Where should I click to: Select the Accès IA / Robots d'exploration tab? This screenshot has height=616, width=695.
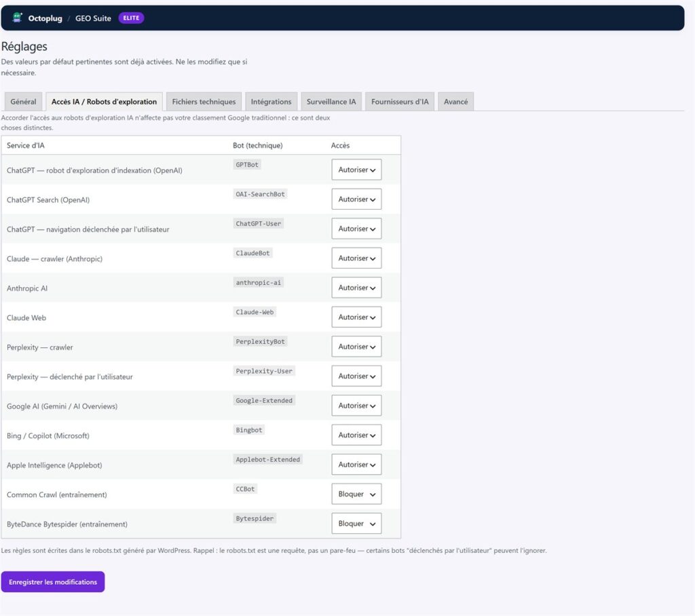(x=104, y=102)
